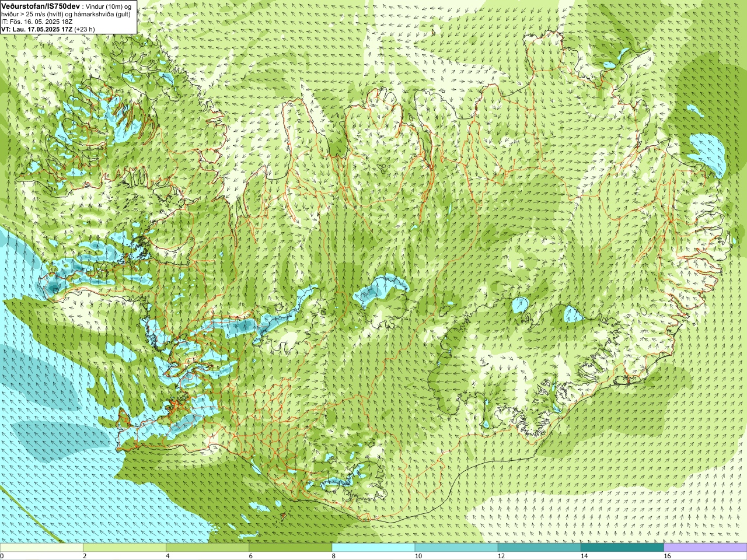Click the 10–12 teal legend swatch
The height and width of the screenshot is (560, 747).
456,548
